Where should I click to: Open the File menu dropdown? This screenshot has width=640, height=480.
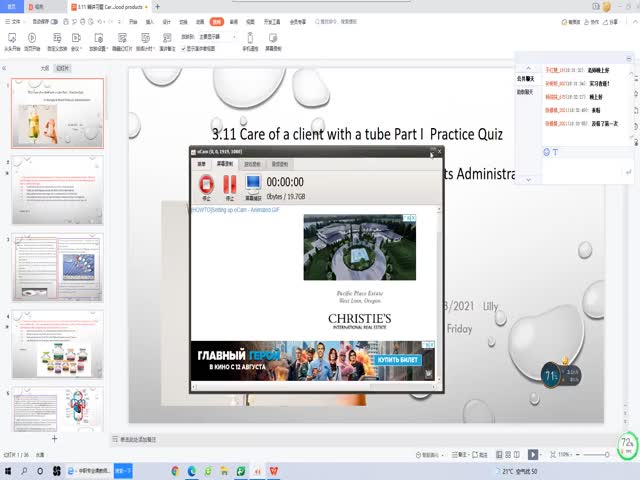(x=18, y=20)
